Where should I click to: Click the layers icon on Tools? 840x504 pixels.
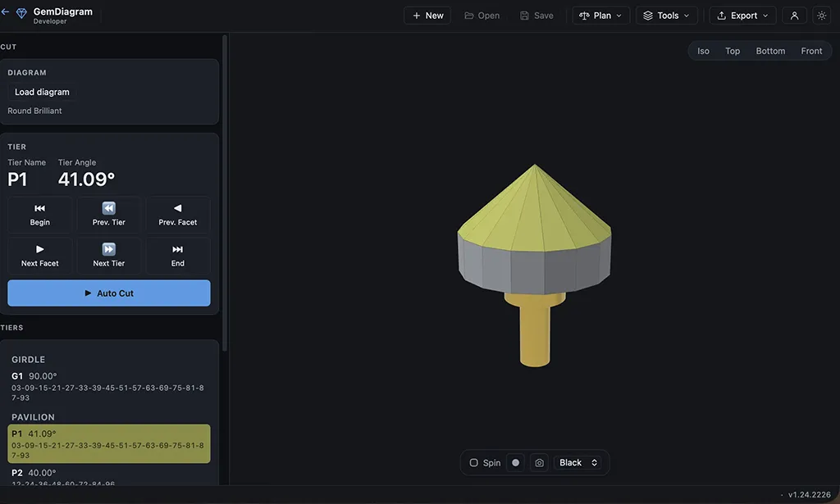[648, 16]
